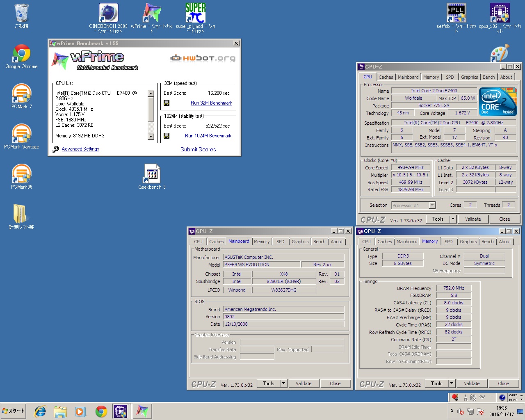Click the Advanced Settings wrench icon
The width and height of the screenshot is (525, 420).
pos(56,149)
